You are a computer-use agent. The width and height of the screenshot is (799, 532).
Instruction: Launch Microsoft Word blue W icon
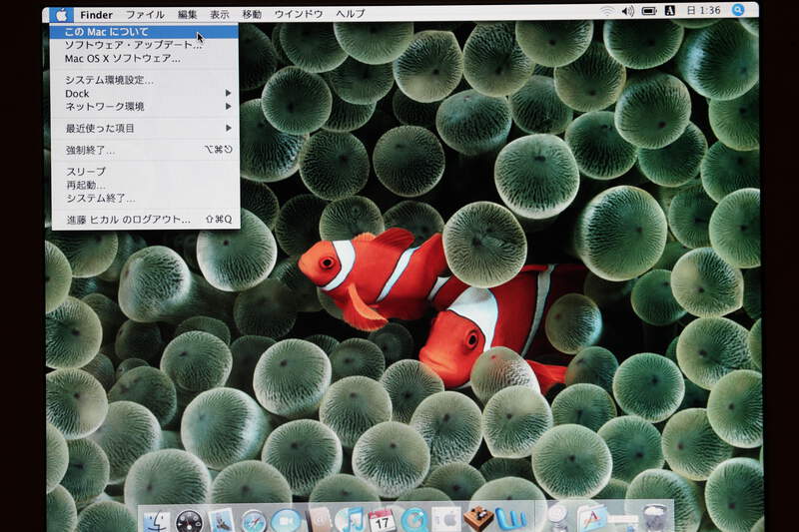[511, 519]
